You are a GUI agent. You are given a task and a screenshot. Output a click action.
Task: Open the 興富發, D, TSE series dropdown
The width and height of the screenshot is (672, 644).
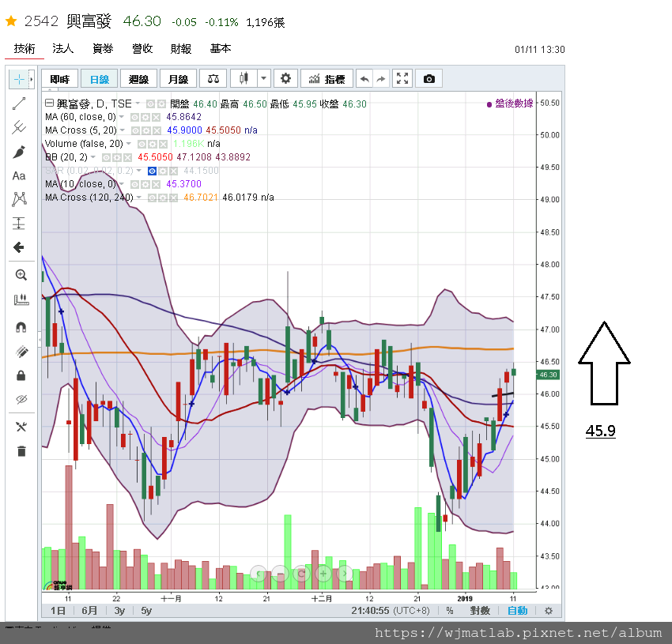click(138, 104)
